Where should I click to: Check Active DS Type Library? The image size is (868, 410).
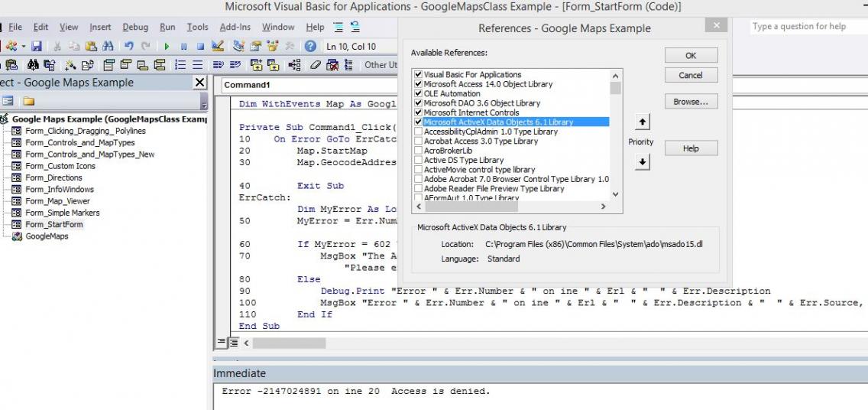[419, 160]
